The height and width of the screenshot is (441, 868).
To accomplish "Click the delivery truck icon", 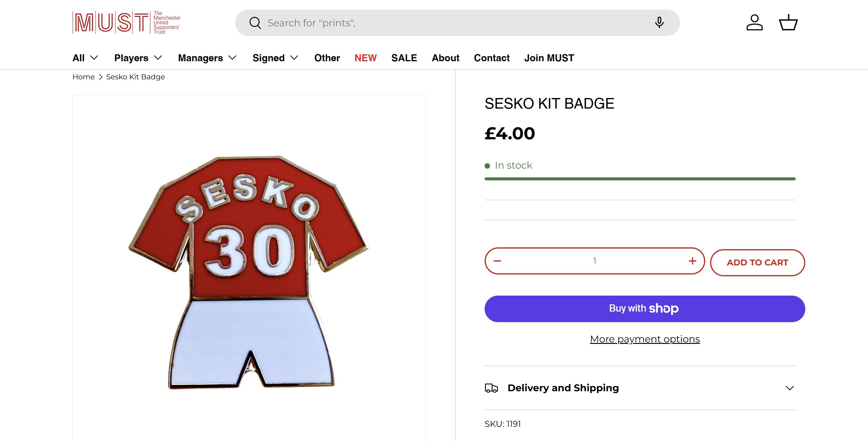I will [491, 388].
